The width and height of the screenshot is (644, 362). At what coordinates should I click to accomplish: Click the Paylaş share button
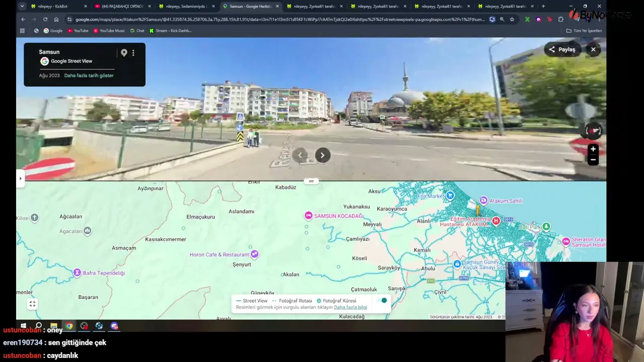(x=562, y=49)
